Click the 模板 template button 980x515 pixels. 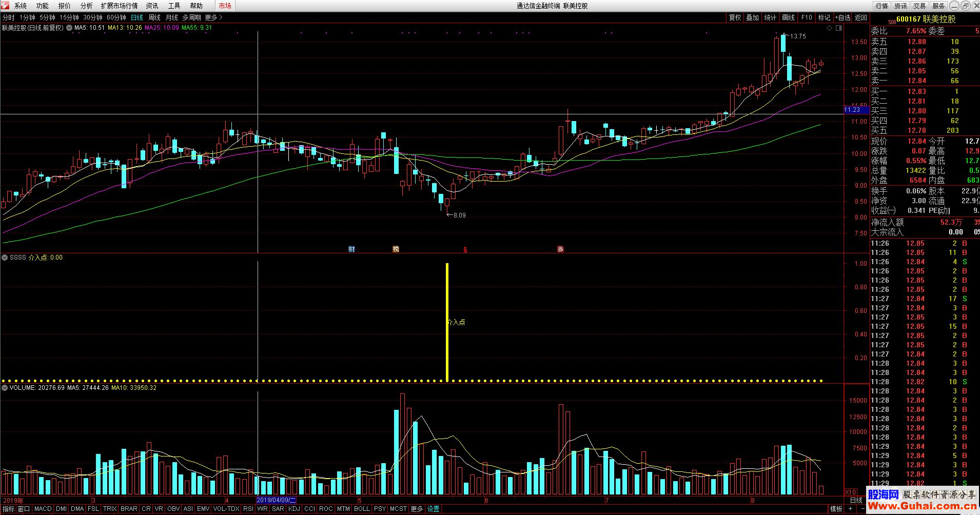[x=836, y=509]
